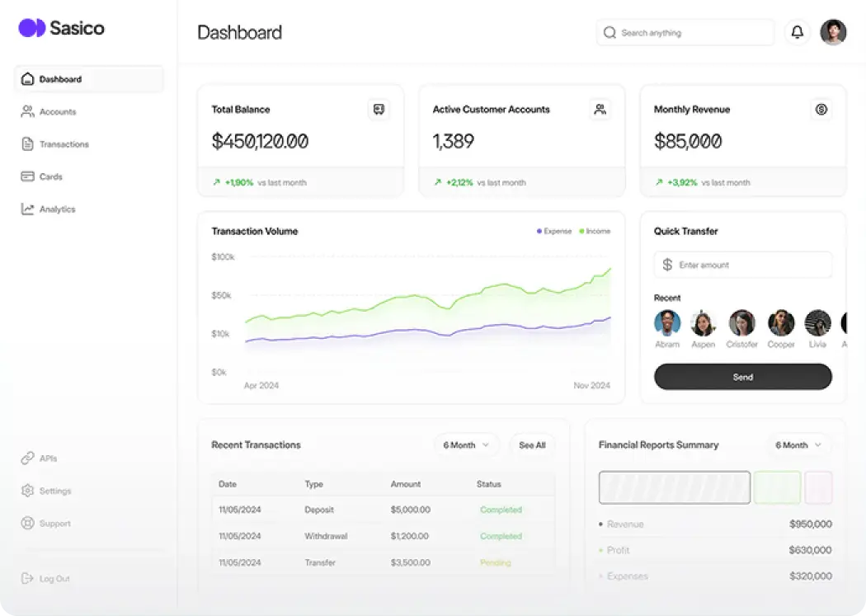Open the user profile avatar
The image size is (866, 616).
(x=833, y=33)
